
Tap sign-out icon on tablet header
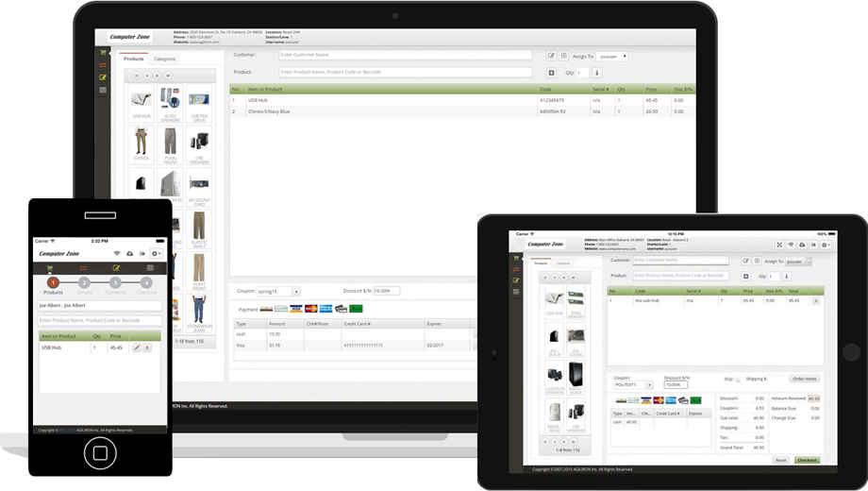click(813, 245)
